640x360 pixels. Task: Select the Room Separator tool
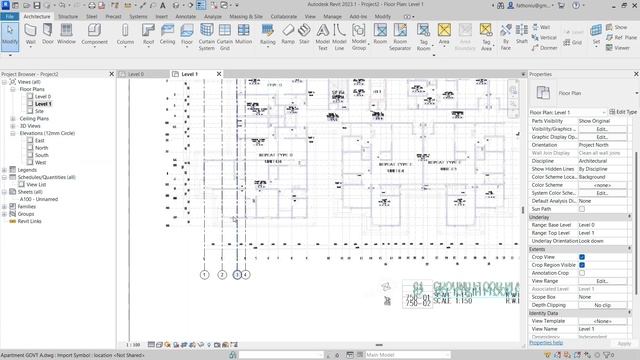pyautogui.click(x=400, y=37)
